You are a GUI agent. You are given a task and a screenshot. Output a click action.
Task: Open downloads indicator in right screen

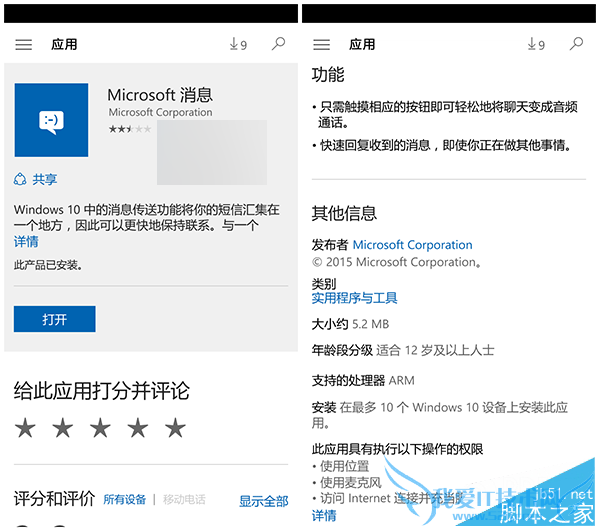coord(536,44)
